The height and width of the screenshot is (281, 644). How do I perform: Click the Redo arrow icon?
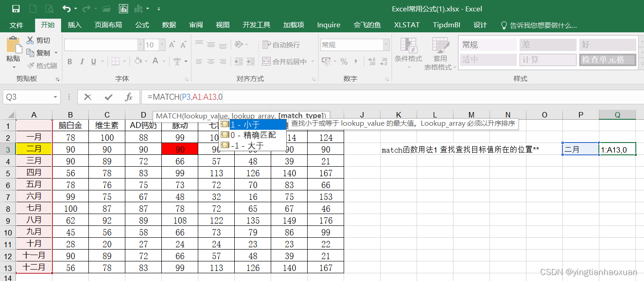pos(87,9)
